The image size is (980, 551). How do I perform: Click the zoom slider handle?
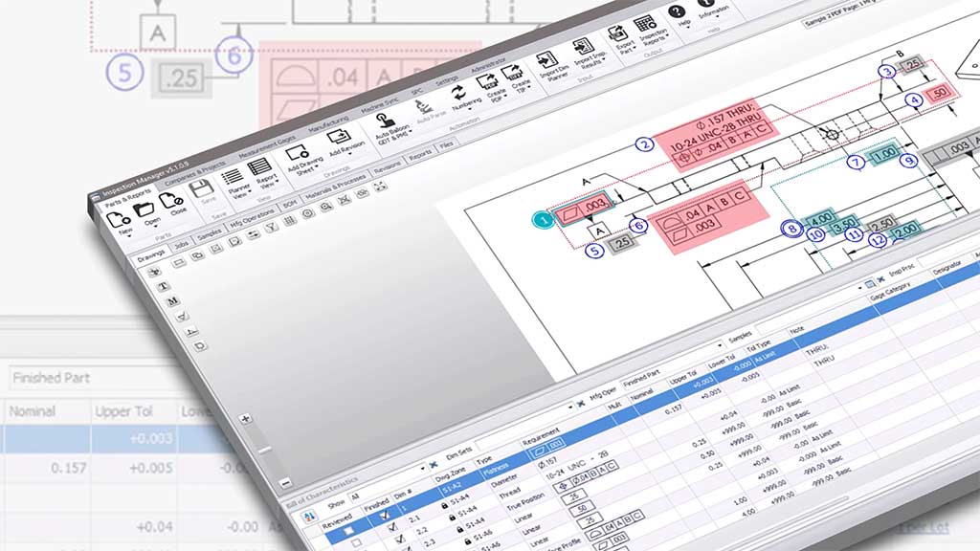coord(265,450)
